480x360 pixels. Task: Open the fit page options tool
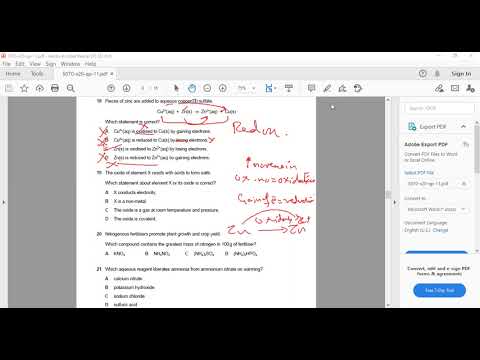(x=270, y=88)
